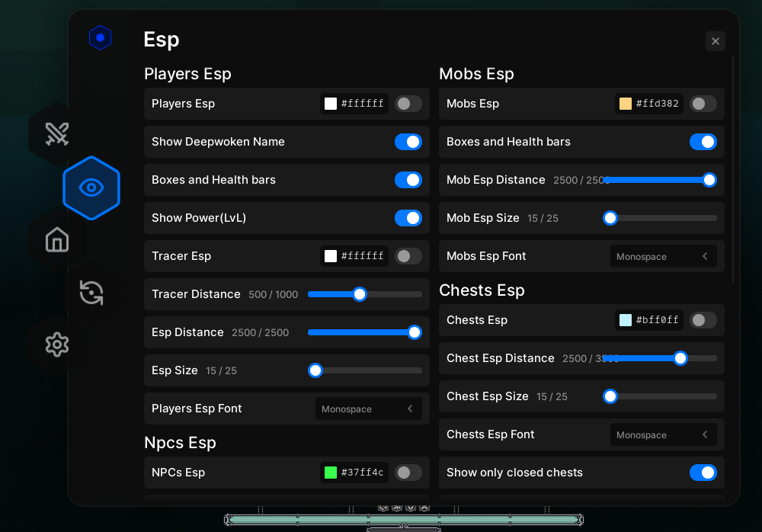Toggle Show only closed chests off
The image size is (762, 532).
pos(703,473)
